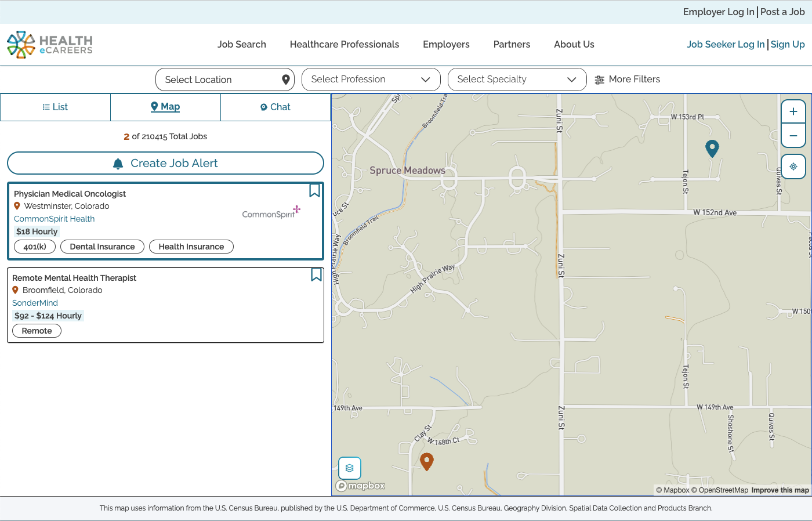Click Employer Log In link
The image size is (812, 521).
[x=719, y=12]
